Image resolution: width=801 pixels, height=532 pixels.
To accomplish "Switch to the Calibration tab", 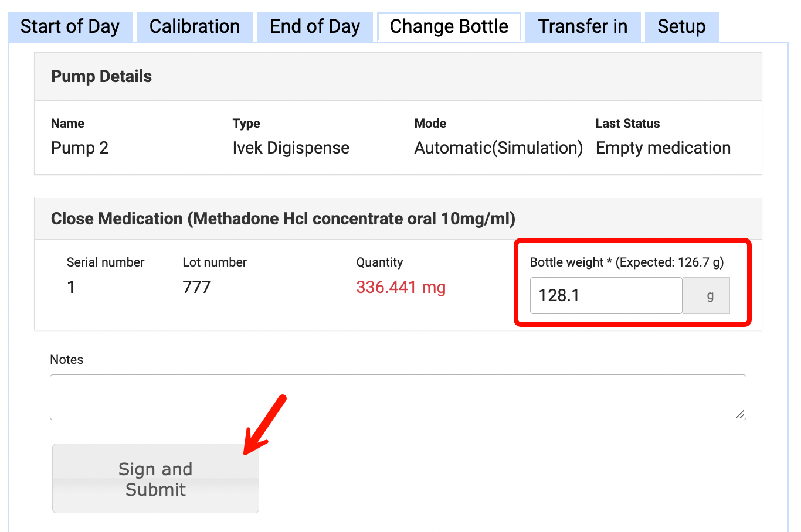I will (194, 27).
